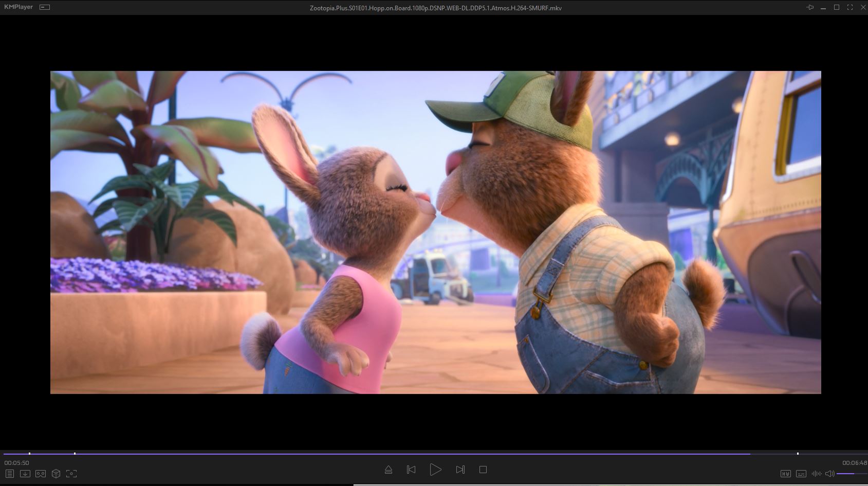Open the subtitle settings icon
Screen dimensions: 868x486
click(x=801, y=474)
